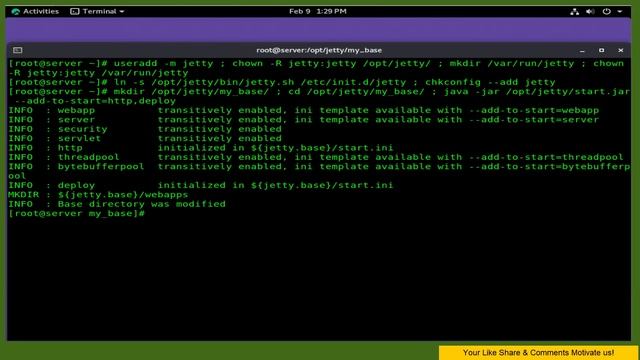The height and width of the screenshot is (360, 640).
Task: Click the 'Your Like Share & Comments' banner
Action: [538, 353]
